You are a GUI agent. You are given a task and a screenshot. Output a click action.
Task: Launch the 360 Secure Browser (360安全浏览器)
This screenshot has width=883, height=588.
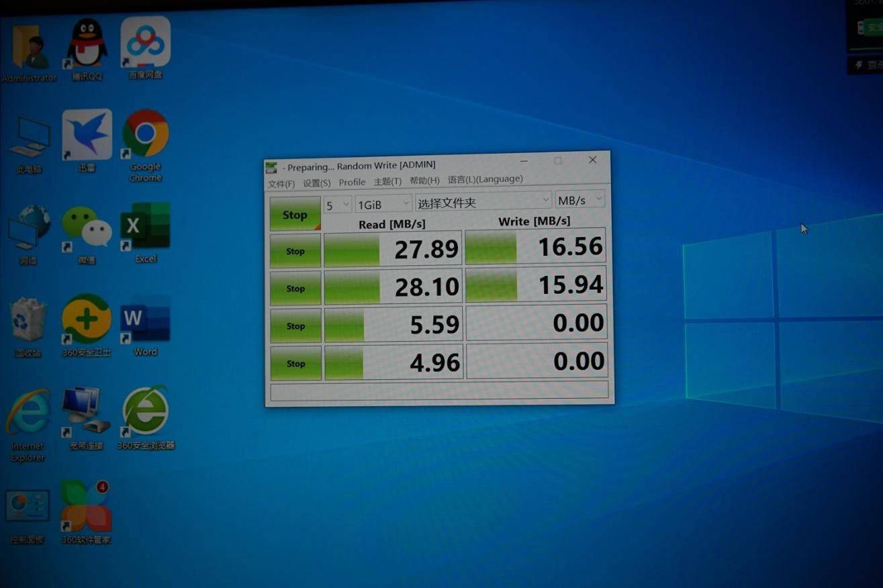pos(146,418)
